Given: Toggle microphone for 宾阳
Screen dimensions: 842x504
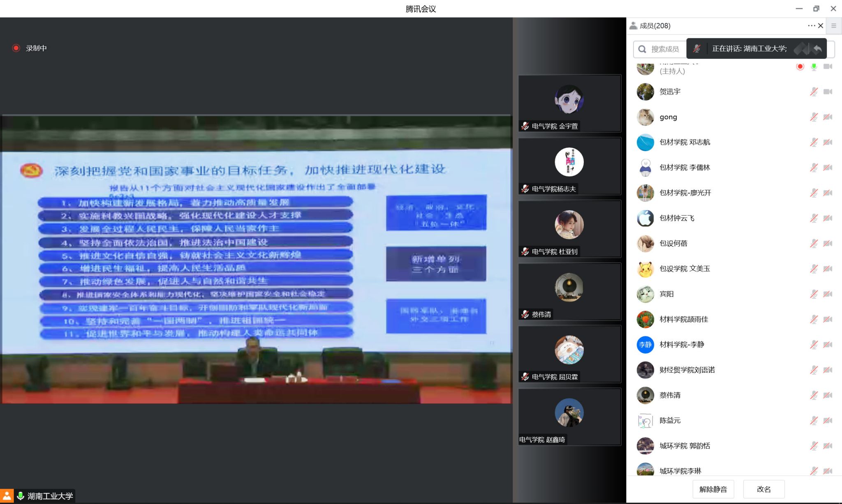Looking at the screenshot, I should (814, 294).
